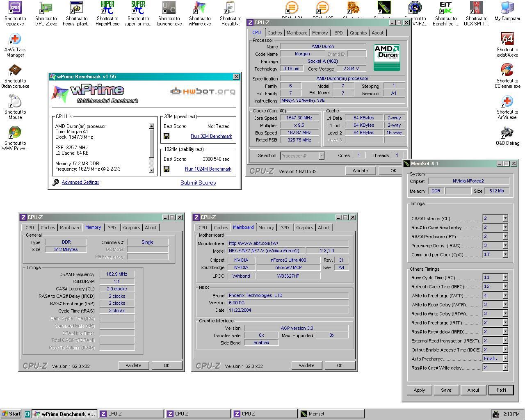The width and height of the screenshot is (525, 420).
Task: Expand the Refresh Cycle Time (tRFC) dropdown
Action: pos(505,286)
